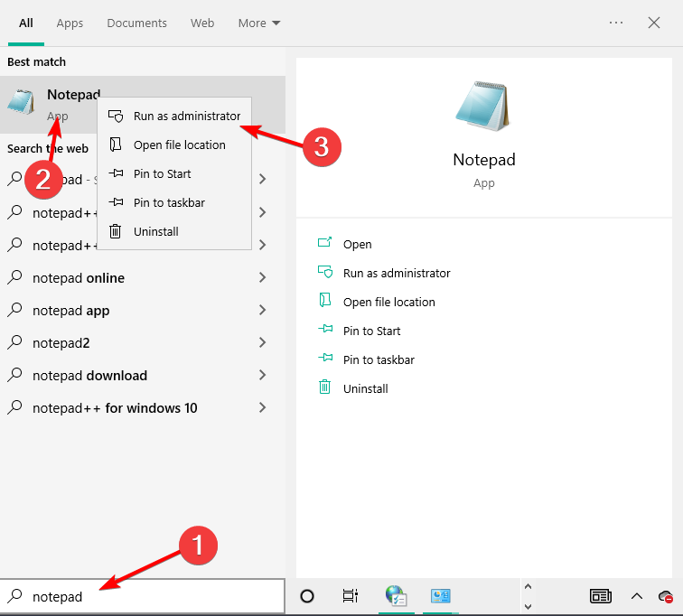Click Open in the right details pane
The height and width of the screenshot is (616, 683).
coord(357,244)
